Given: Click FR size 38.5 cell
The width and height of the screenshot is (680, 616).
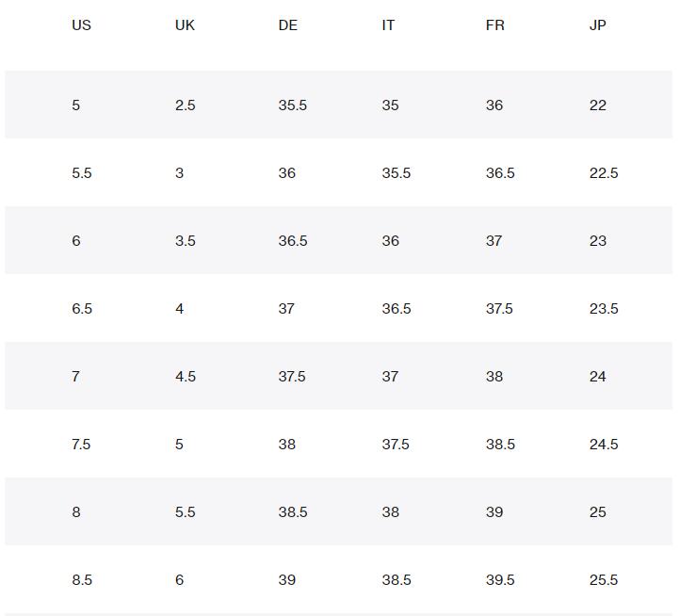Looking at the screenshot, I should 500,445.
